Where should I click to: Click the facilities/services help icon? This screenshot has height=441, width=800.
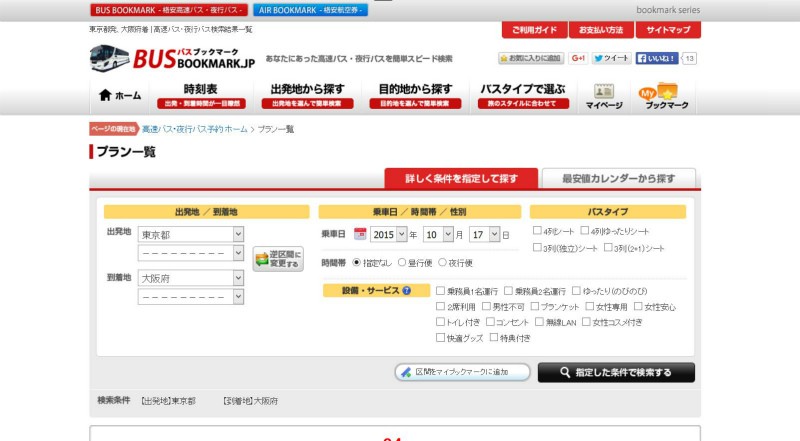(407, 290)
